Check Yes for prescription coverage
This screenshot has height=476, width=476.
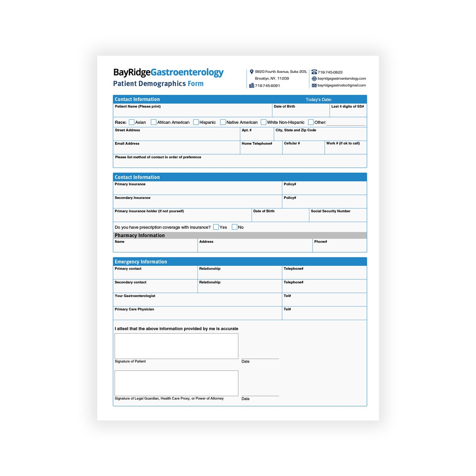pos(216,227)
